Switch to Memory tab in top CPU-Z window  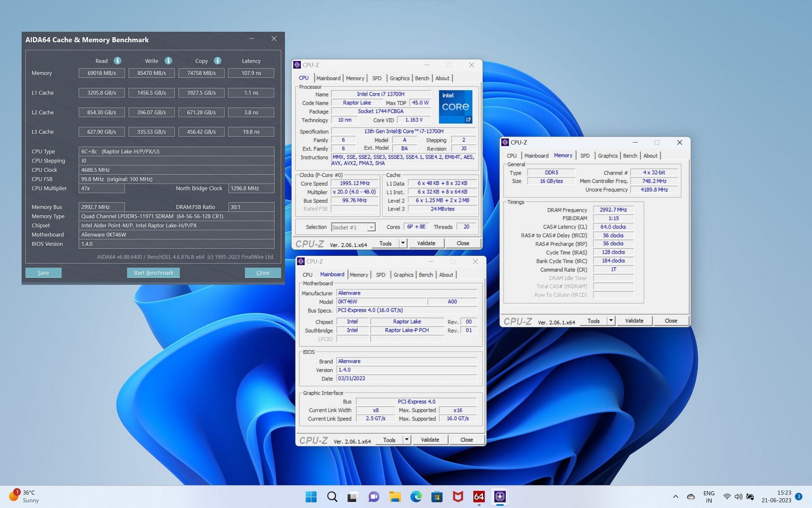click(355, 78)
